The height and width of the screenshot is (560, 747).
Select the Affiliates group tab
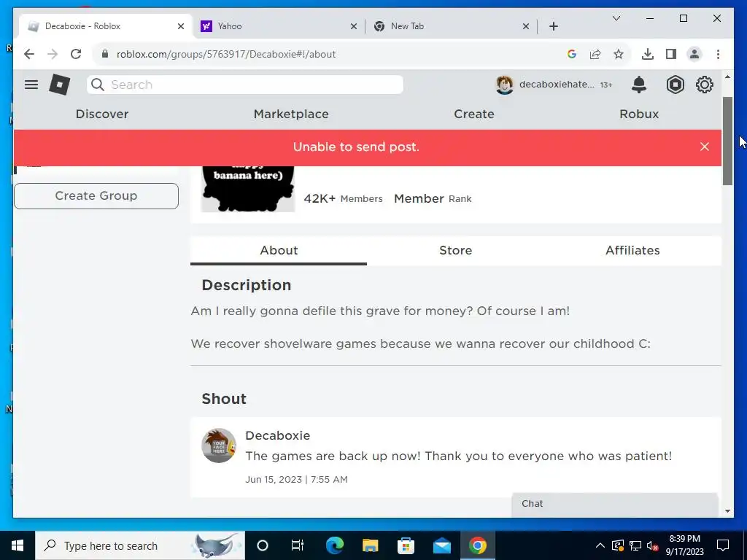pyautogui.click(x=632, y=251)
